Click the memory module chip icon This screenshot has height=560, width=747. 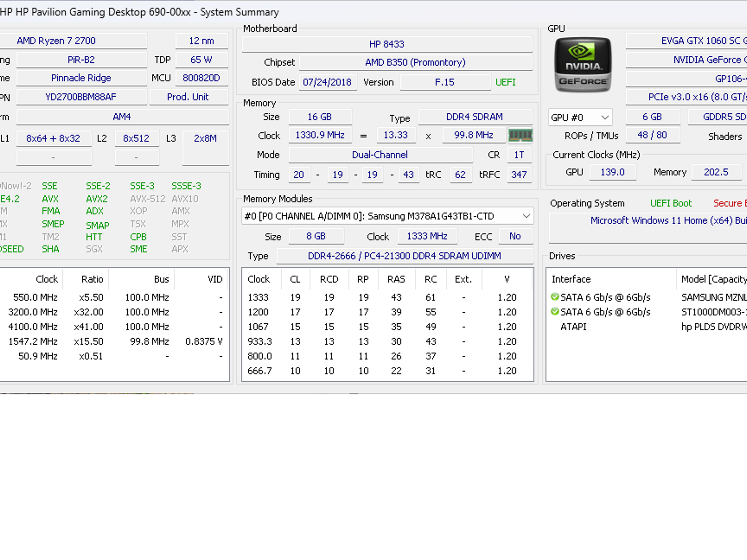tap(520, 135)
